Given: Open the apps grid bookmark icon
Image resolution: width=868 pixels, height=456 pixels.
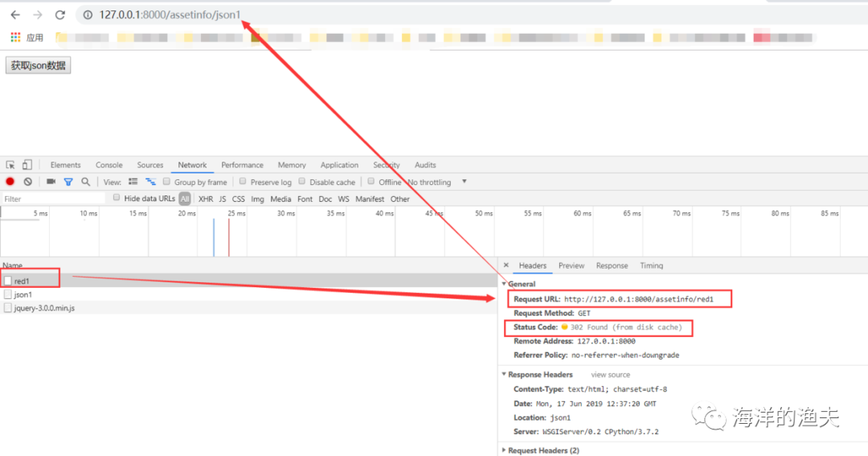Looking at the screenshot, I should pyautogui.click(x=15, y=37).
